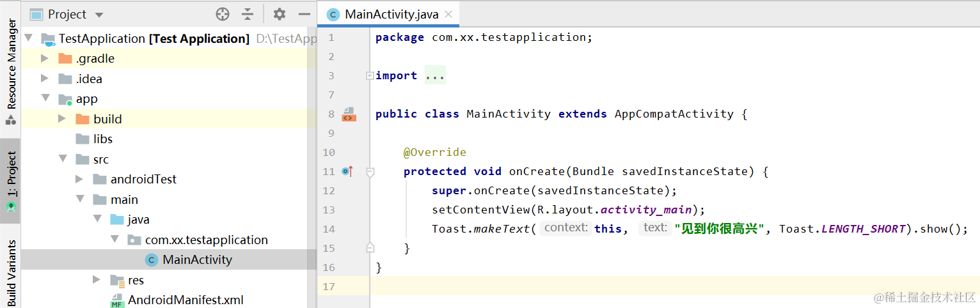The height and width of the screenshot is (308, 980).
Task: Click the Collapse All icon in Project panel
Action: 248,14
